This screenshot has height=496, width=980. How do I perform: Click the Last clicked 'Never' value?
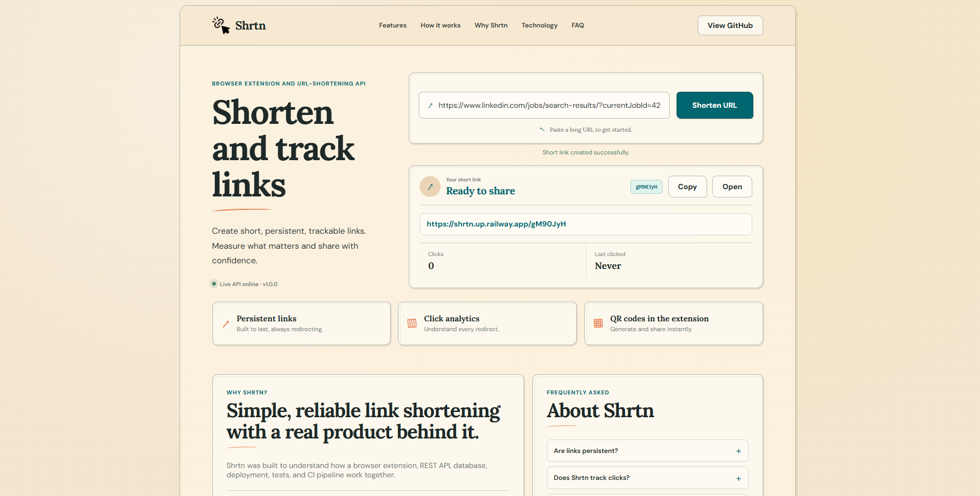(x=608, y=266)
